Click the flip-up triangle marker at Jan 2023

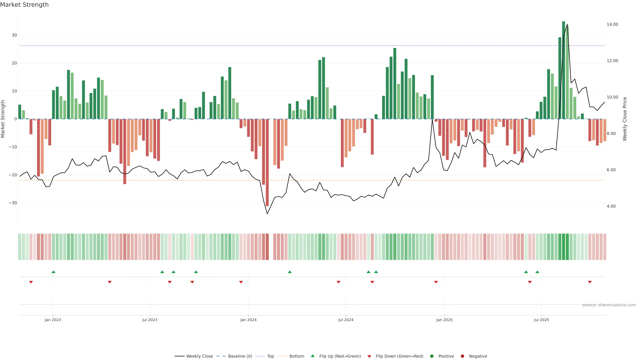53,272
